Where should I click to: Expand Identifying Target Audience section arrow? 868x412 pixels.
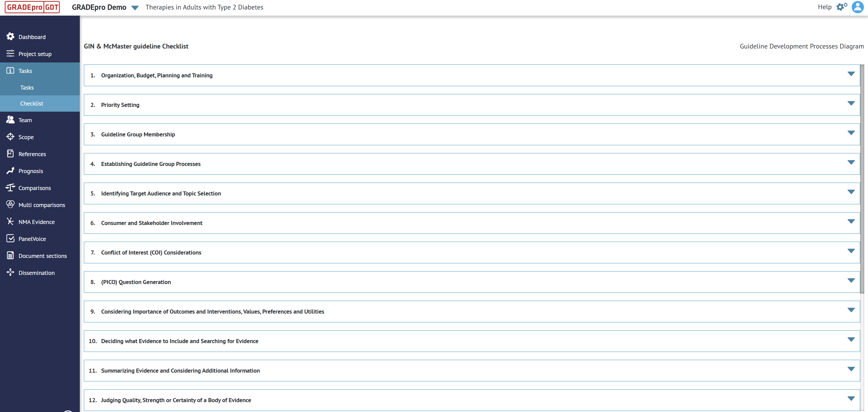tap(851, 192)
